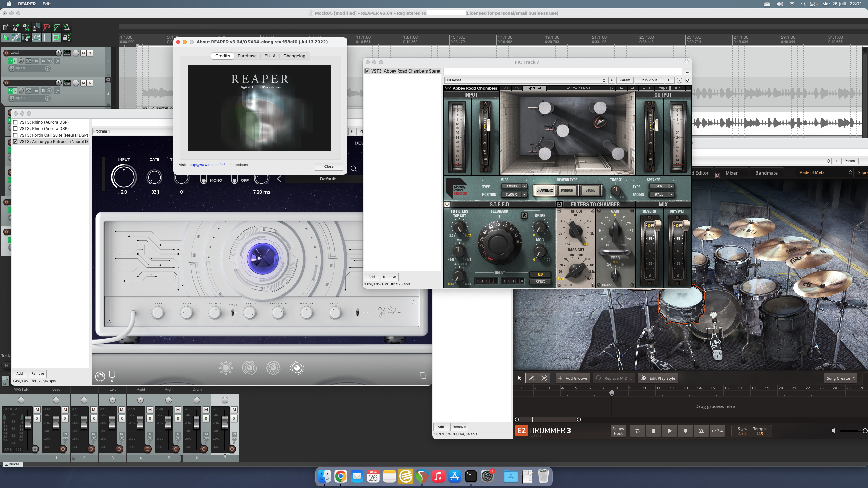Click the EZdrummer record button

685,431
